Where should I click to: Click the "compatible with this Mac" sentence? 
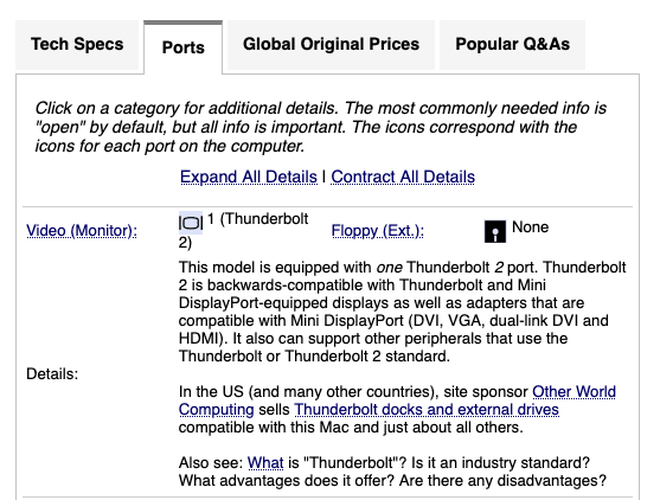351,428
